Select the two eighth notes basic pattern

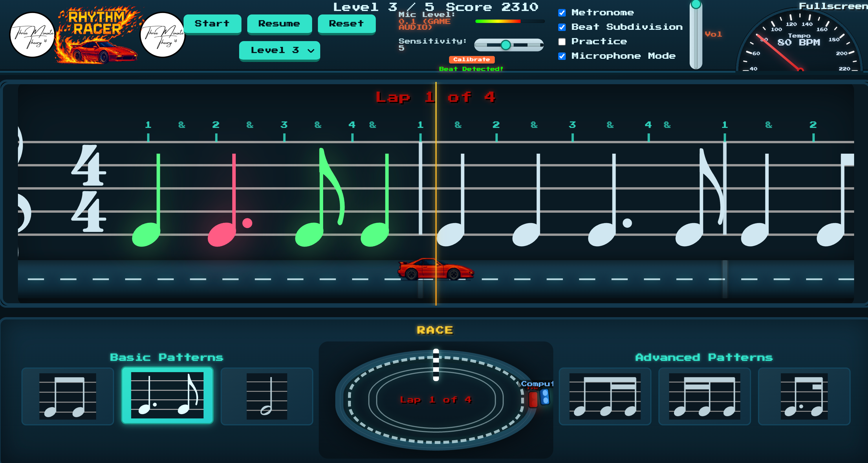click(x=68, y=396)
